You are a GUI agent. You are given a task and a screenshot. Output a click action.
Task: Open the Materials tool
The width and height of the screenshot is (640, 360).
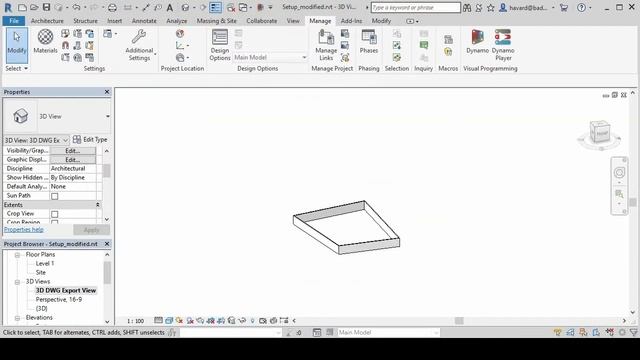pos(45,42)
